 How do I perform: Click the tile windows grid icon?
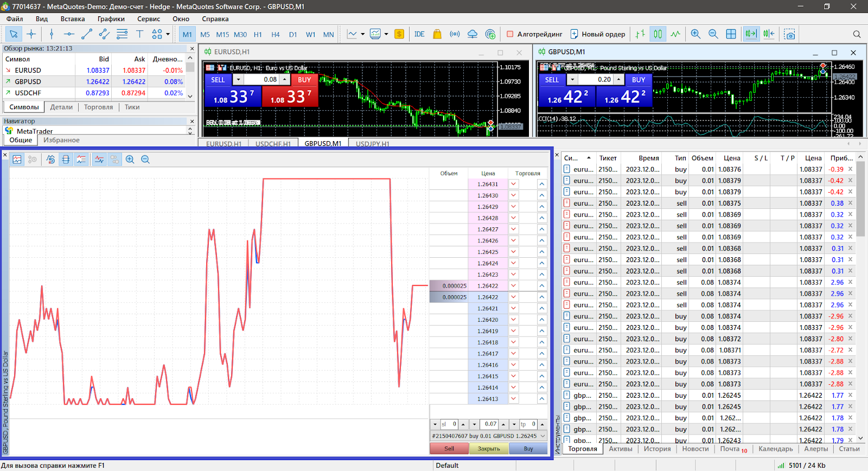point(731,34)
